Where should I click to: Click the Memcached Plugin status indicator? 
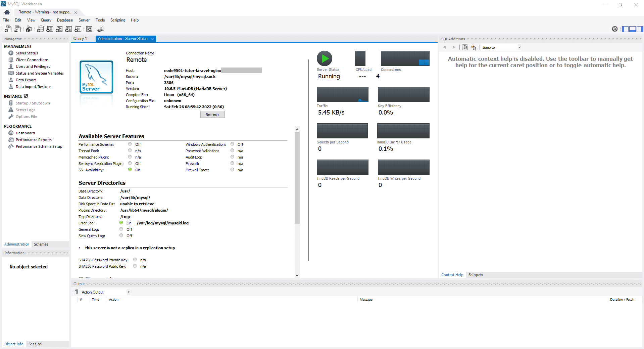point(130,157)
